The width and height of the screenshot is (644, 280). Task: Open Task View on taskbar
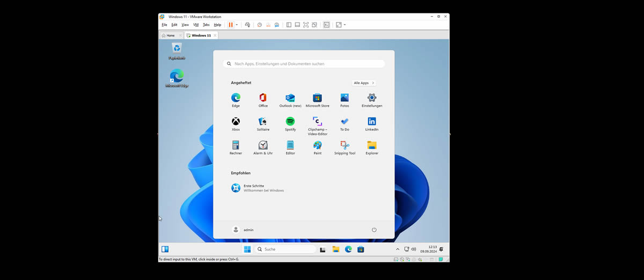pos(323,249)
